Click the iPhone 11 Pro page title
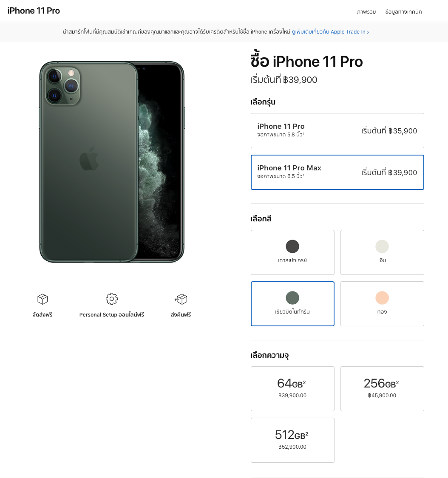 (34, 10)
